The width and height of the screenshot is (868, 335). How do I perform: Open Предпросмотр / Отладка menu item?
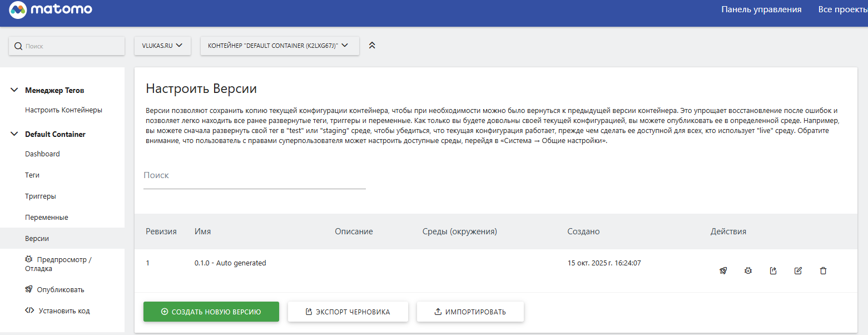pyautogui.click(x=58, y=264)
